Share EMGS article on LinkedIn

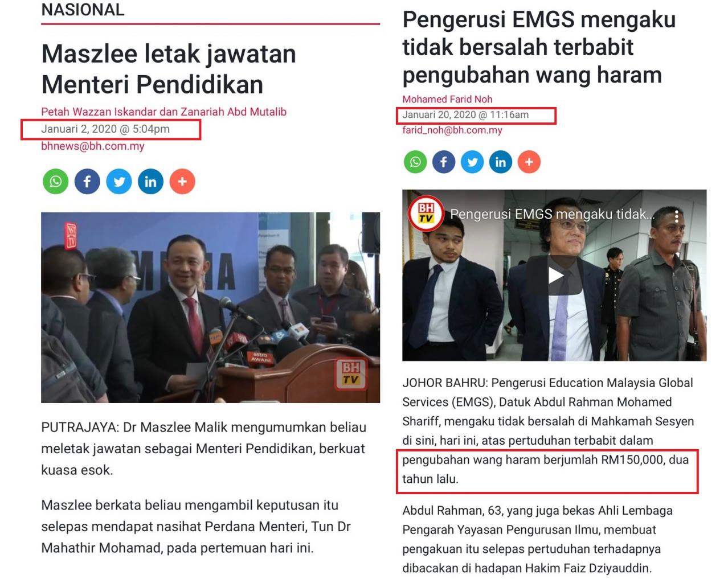pos(501,162)
